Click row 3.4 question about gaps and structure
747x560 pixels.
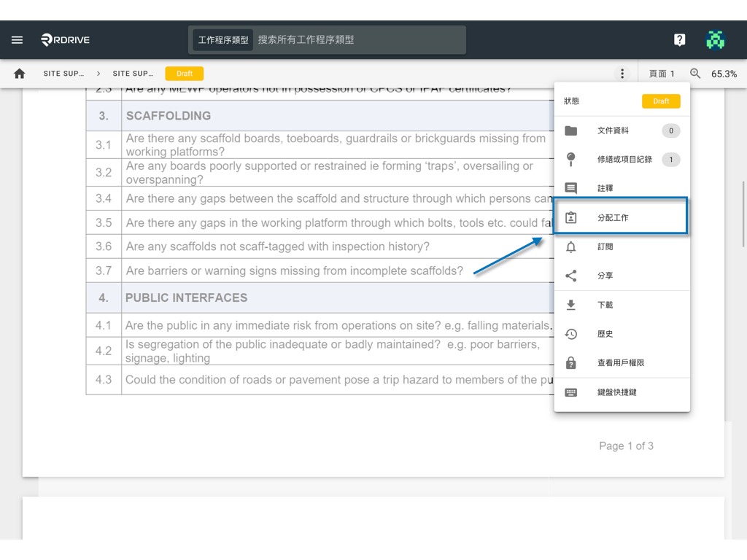(x=339, y=198)
